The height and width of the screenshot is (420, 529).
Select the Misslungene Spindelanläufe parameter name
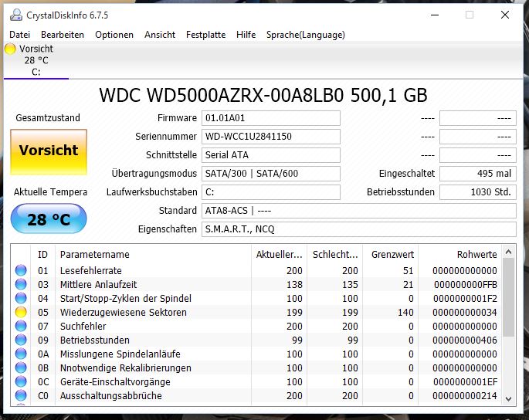[120, 354]
